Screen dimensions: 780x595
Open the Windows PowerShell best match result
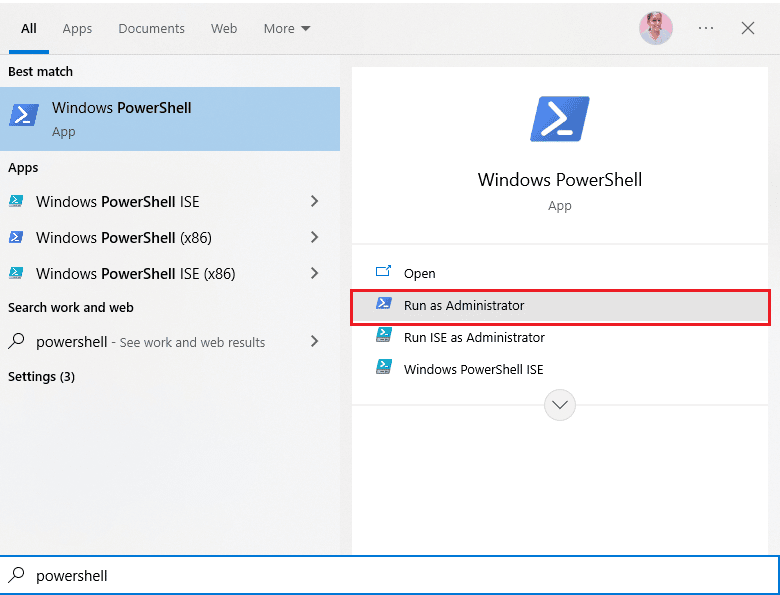(x=170, y=118)
